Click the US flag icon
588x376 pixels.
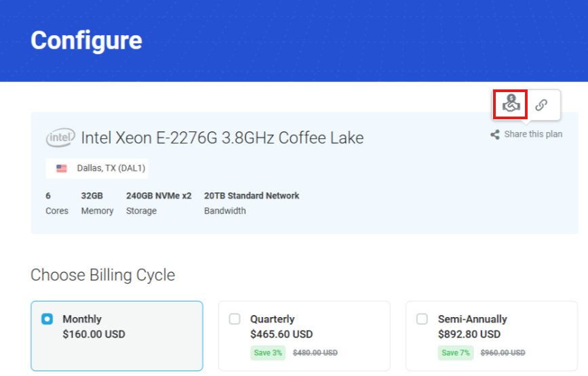coord(62,169)
